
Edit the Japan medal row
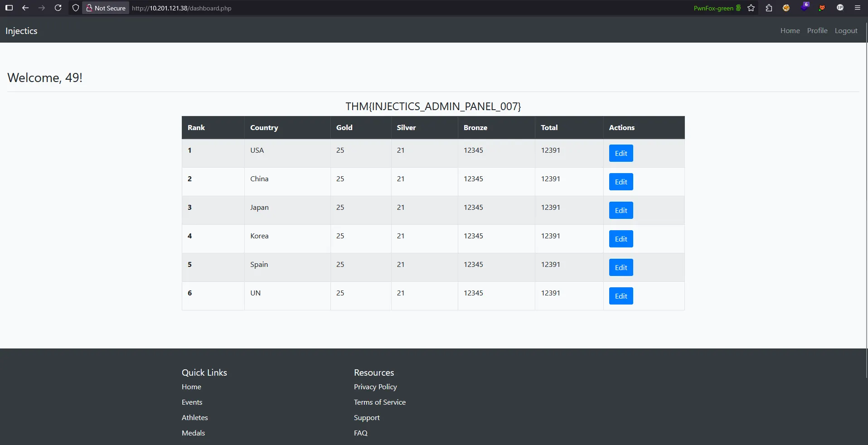[x=621, y=210]
